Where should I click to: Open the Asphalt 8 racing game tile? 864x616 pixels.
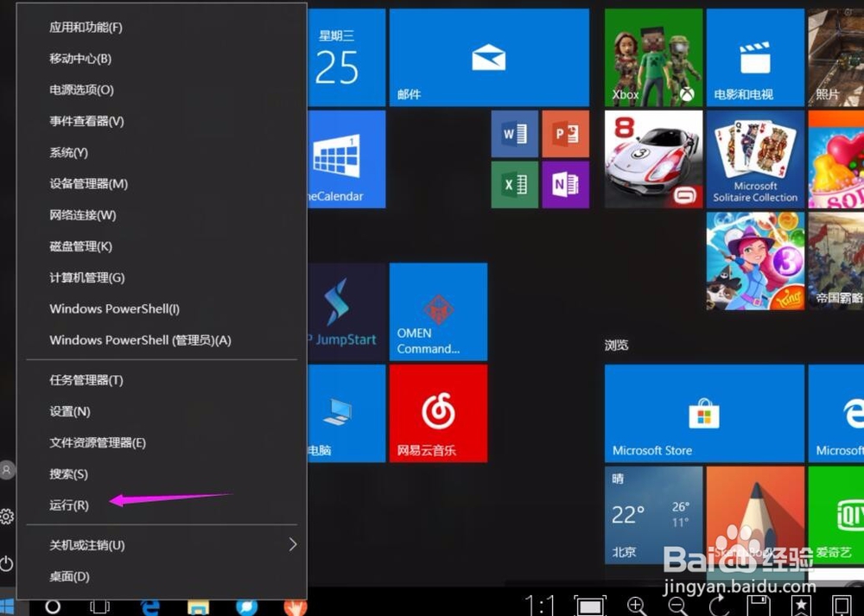pyautogui.click(x=653, y=159)
